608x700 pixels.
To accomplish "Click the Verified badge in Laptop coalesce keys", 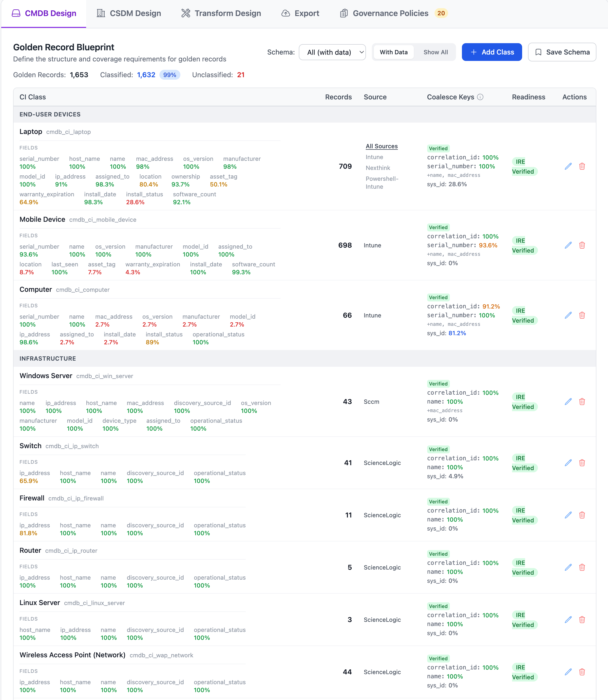I will pos(438,148).
